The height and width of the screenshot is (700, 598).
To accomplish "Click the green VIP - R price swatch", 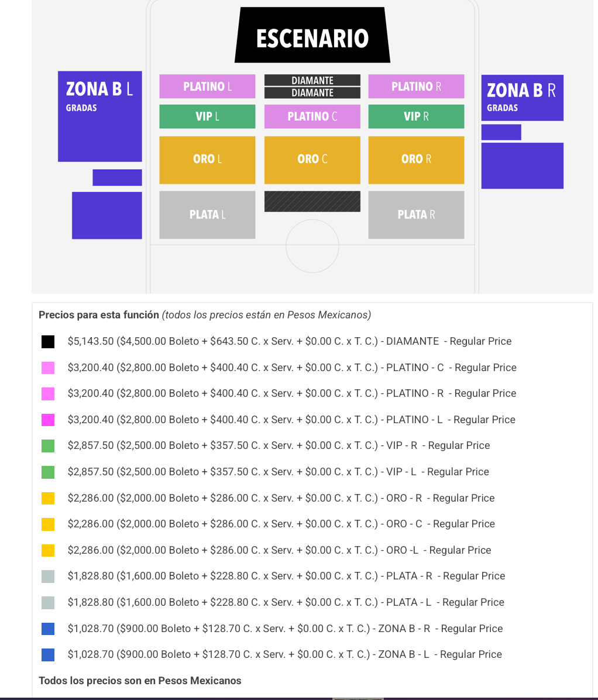I will [x=48, y=446].
